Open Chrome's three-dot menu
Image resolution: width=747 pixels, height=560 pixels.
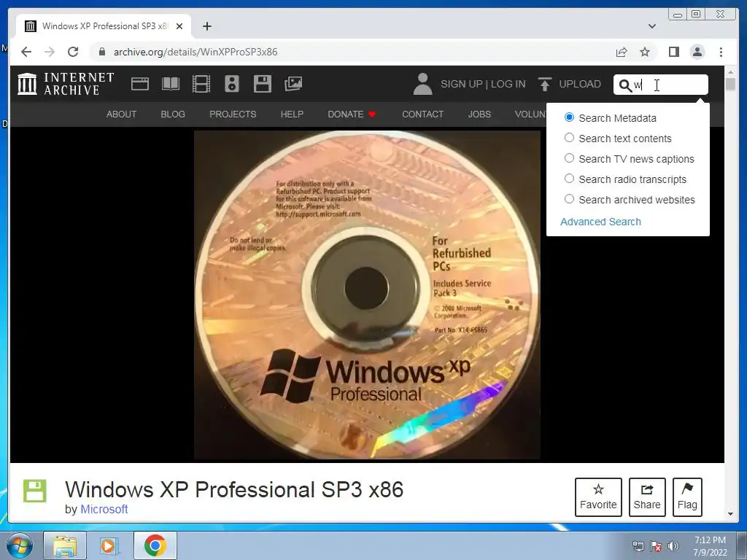click(721, 52)
